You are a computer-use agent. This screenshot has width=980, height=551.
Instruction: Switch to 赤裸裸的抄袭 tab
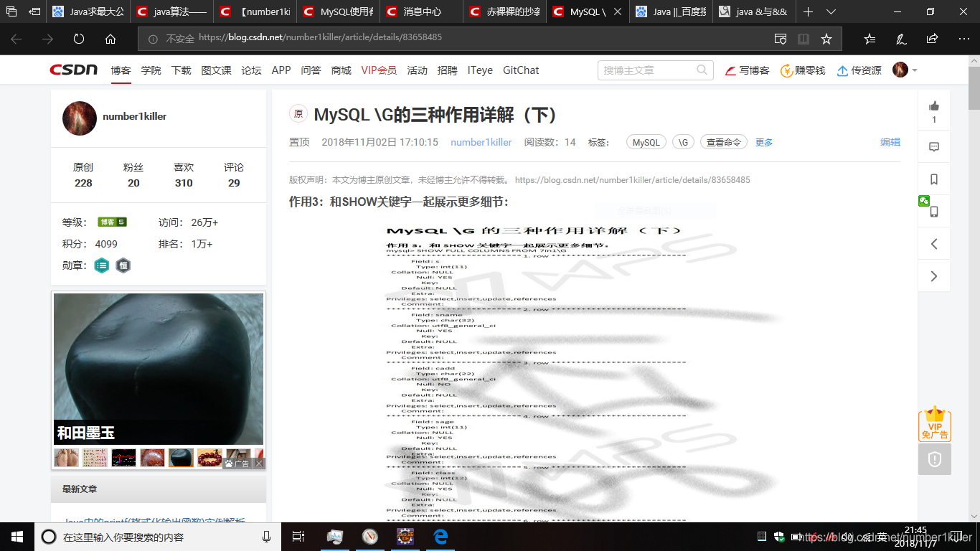pos(504,11)
